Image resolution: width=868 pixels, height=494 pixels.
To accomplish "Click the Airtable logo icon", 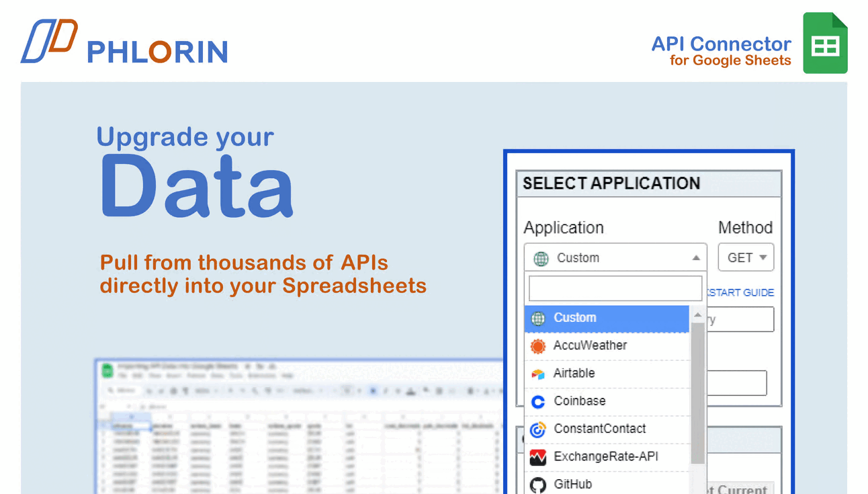I will pos(538,374).
